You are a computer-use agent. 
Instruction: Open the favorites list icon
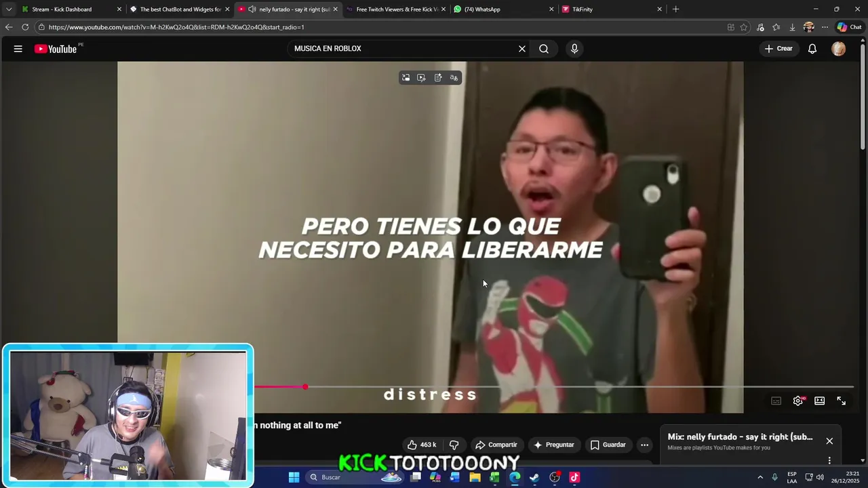pos(776,27)
